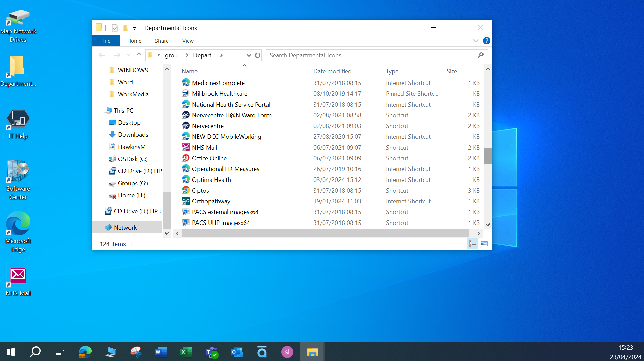
Task: Sort by the Name column header
Action: pyautogui.click(x=244, y=71)
